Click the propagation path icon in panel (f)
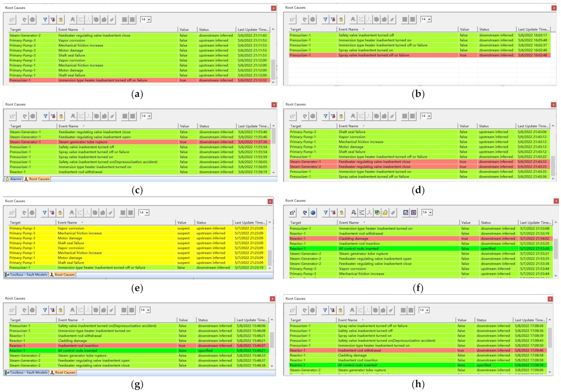561x392 pixels. pyautogui.click(x=362, y=213)
